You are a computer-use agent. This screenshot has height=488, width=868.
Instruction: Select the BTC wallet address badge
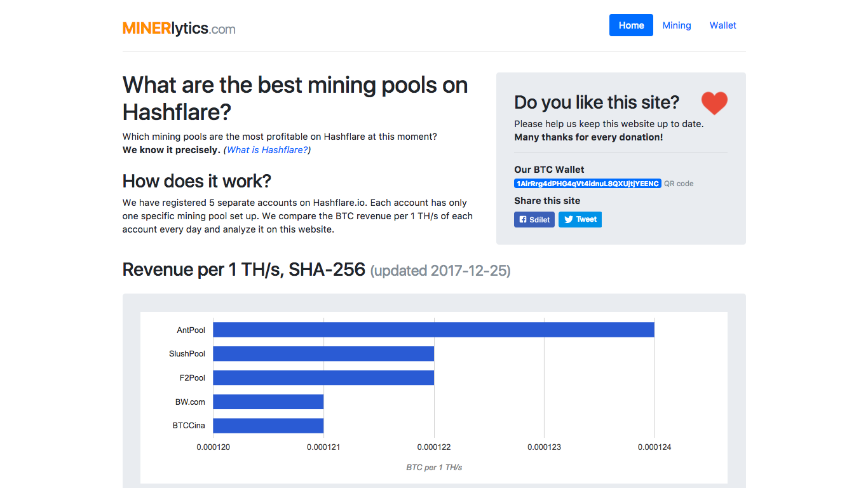pos(588,184)
